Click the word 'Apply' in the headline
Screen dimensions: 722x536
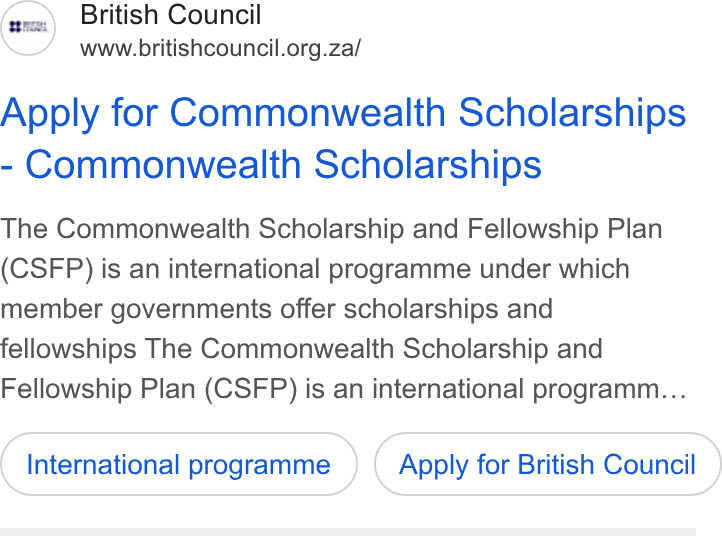coord(50,113)
